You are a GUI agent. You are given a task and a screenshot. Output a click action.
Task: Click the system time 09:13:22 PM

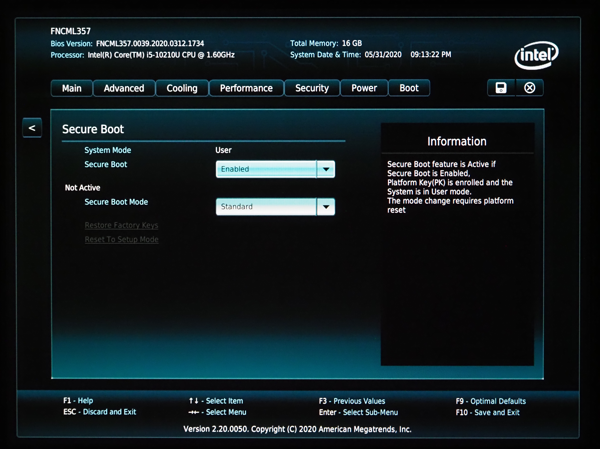point(431,55)
